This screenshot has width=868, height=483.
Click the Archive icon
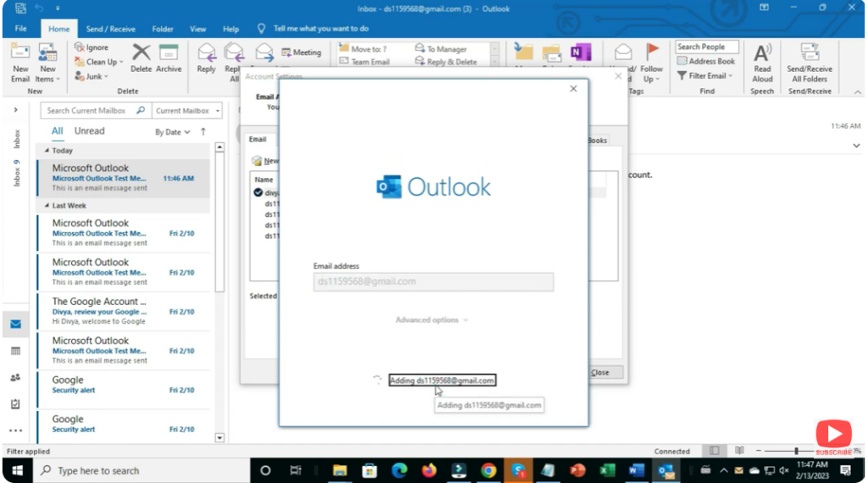tap(169, 58)
